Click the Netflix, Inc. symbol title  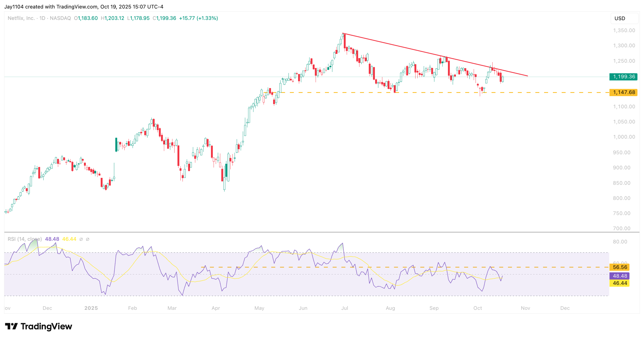click(x=21, y=18)
